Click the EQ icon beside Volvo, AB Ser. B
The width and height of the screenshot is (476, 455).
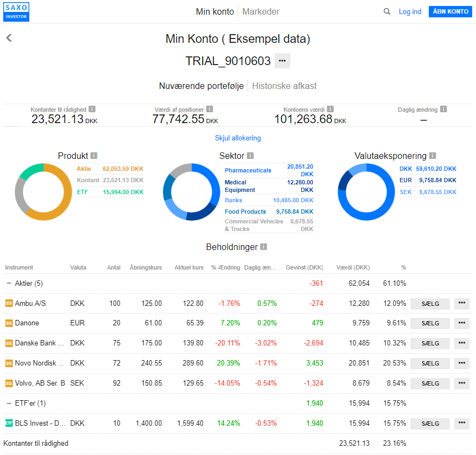click(9, 383)
